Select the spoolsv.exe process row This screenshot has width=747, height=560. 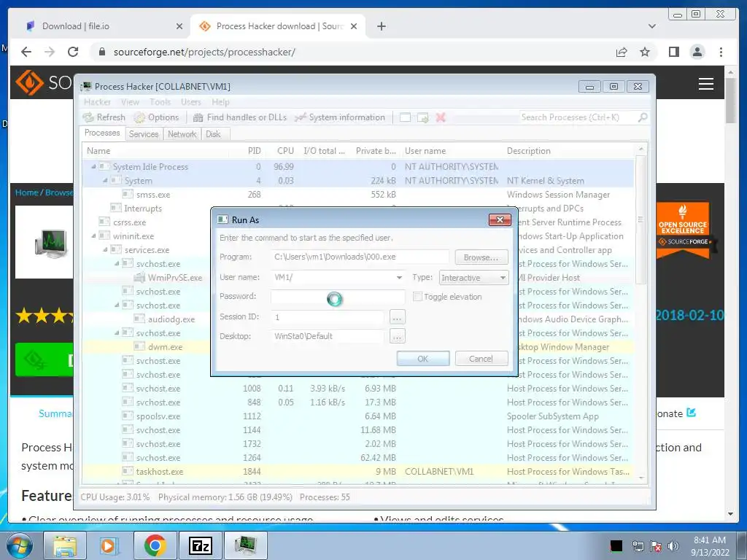point(357,416)
